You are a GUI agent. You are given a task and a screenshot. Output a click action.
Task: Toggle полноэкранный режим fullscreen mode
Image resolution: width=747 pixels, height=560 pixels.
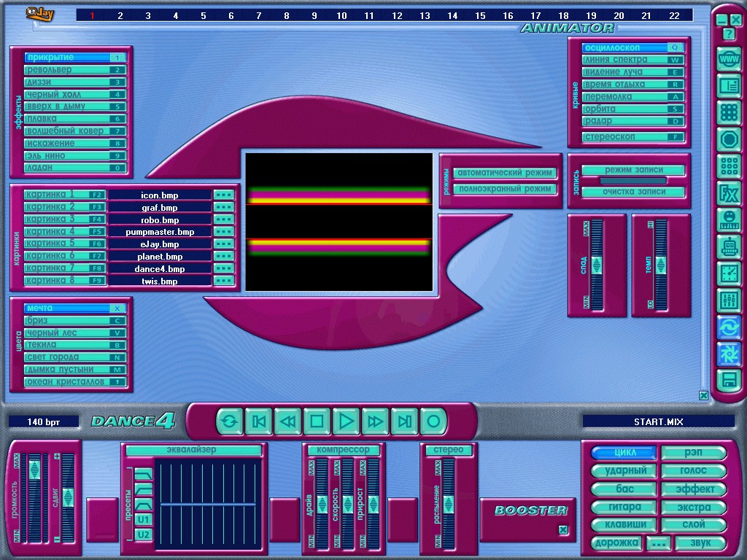(x=504, y=190)
